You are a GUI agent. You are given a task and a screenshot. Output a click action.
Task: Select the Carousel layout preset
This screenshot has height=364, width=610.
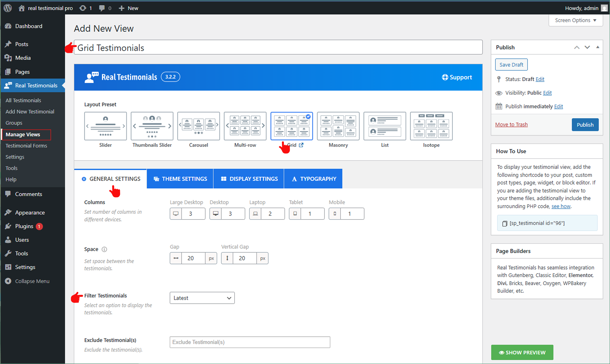[x=199, y=126]
